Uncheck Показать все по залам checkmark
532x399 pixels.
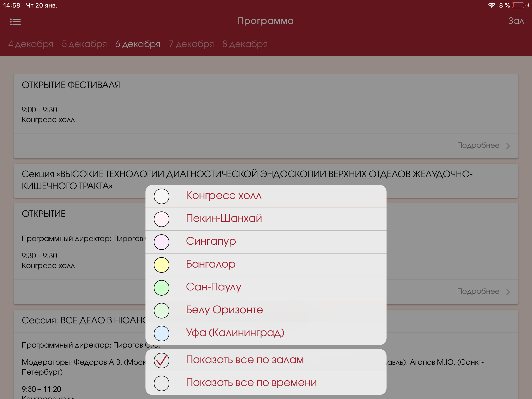click(x=162, y=361)
